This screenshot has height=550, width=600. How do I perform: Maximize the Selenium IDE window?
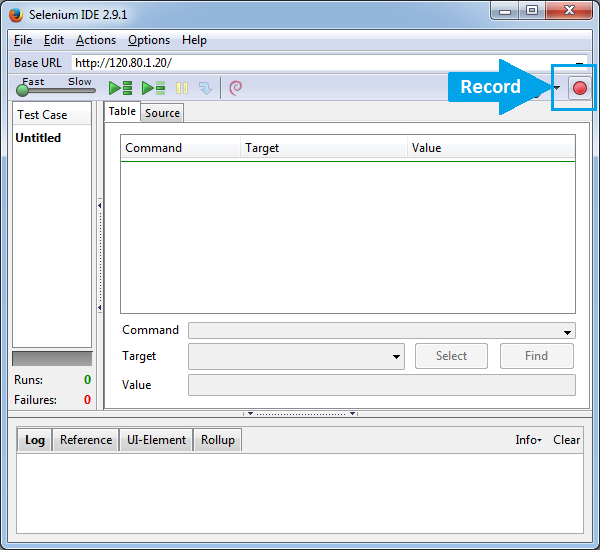click(x=532, y=11)
